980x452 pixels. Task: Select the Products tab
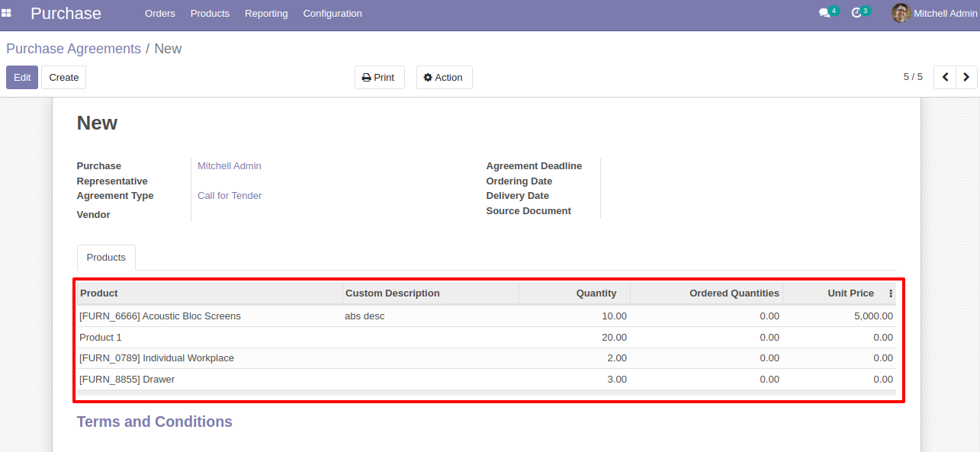pos(106,258)
